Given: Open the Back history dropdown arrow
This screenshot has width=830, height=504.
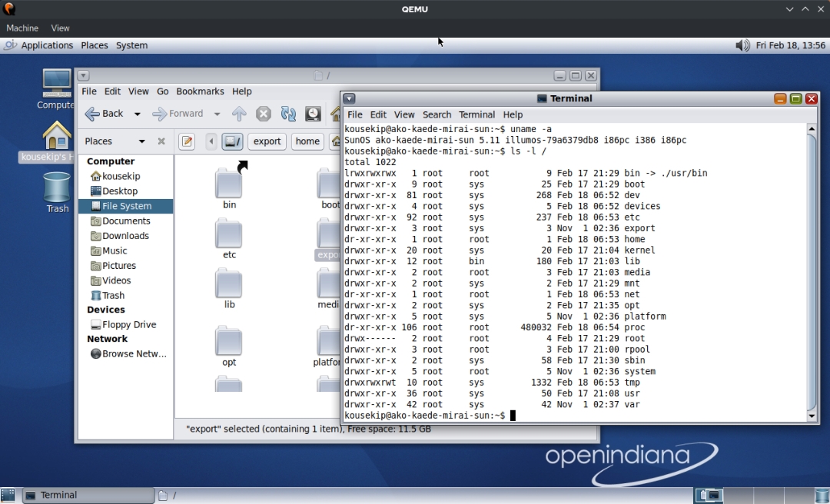Looking at the screenshot, I should tap(138, 114).
